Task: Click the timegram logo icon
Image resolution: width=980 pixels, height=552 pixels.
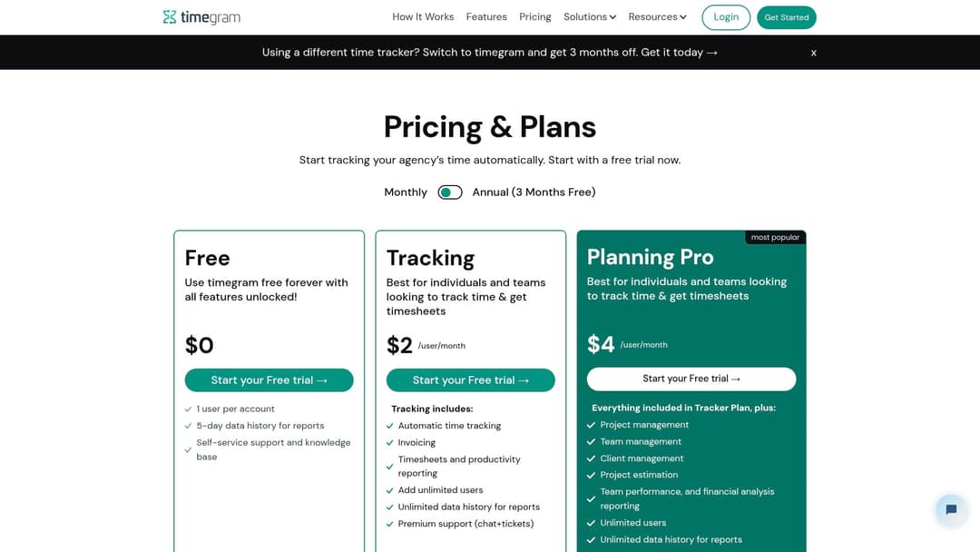Action: click(170, 17)
